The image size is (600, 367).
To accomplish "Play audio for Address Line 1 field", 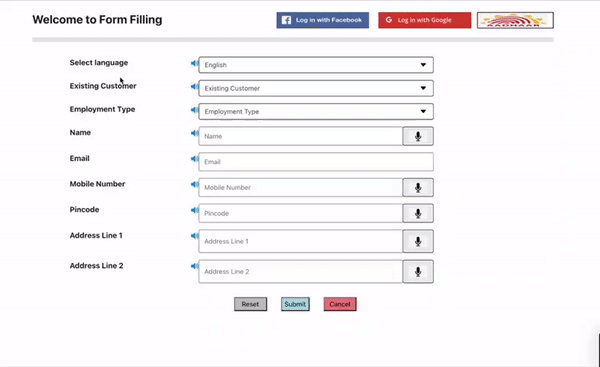I will pyautogui.click(x=194, y=236).
